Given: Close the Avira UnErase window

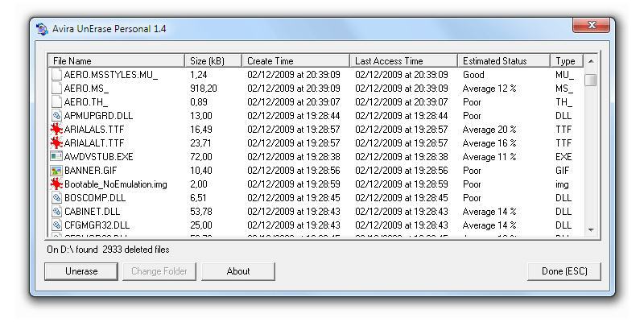Looking at the screenshot, I should 592,26.
